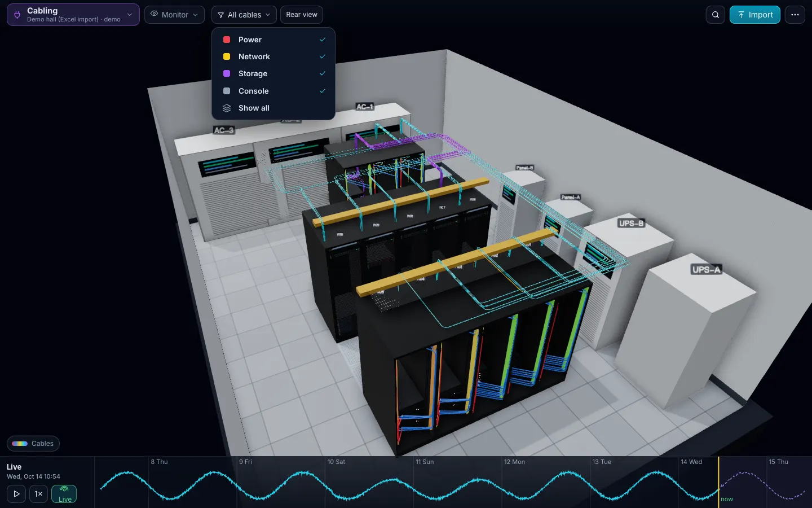Open the search magnifier button

pos(716,15)
